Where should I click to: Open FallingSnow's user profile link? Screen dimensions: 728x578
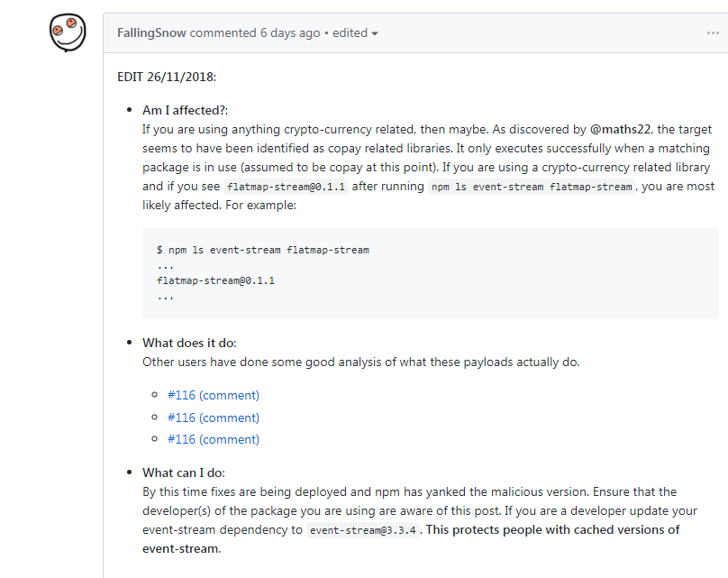click(151, 32)
